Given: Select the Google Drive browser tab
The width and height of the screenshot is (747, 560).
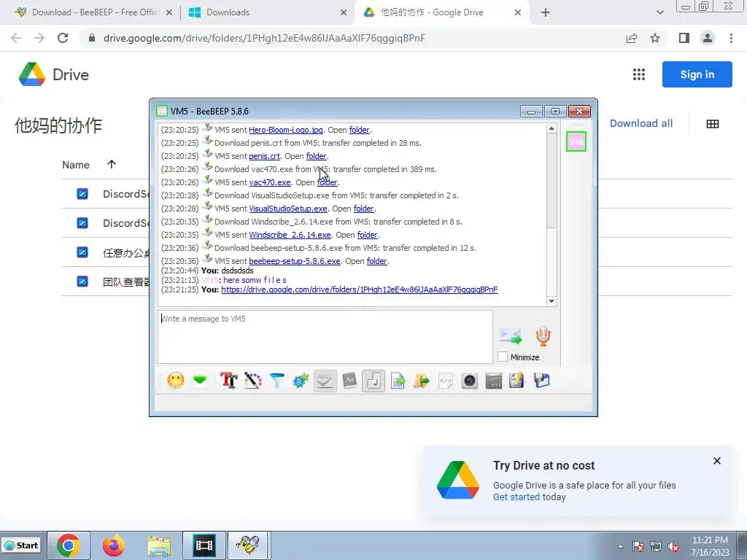Looking at the screenshot, I should pos(441,12).
